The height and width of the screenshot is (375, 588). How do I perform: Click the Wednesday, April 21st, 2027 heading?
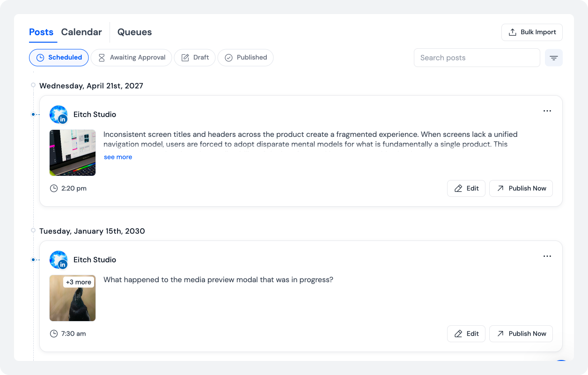click(91, 86)
